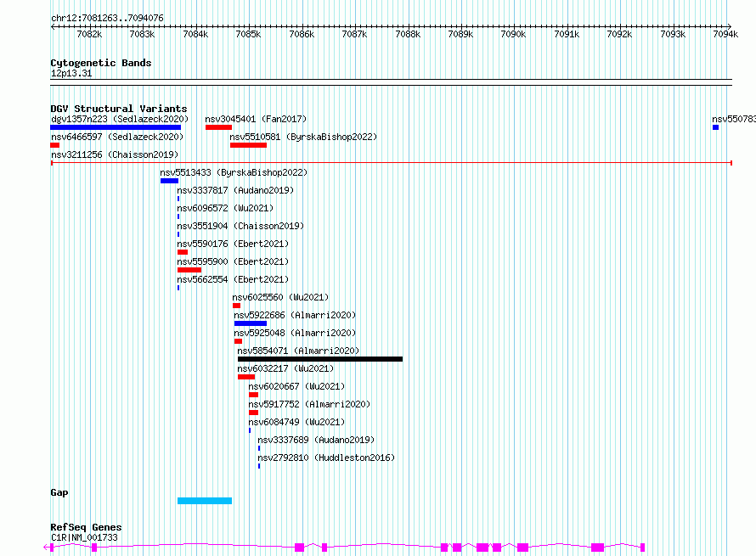This screenshot has width=756, height=556.
Task: Open nsv3551904 (Chaisson2019) variant
Action: (x=240, y=226)
